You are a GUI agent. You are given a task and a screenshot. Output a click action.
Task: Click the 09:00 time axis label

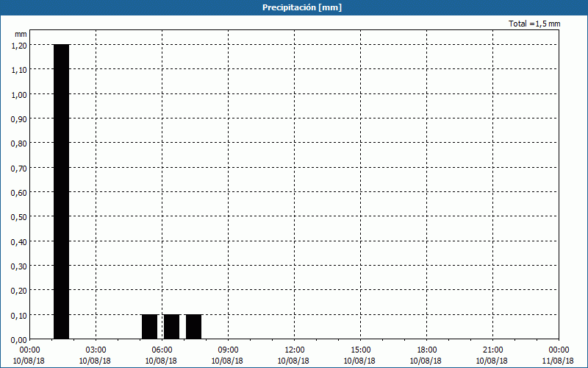click(x=228, y=350)
